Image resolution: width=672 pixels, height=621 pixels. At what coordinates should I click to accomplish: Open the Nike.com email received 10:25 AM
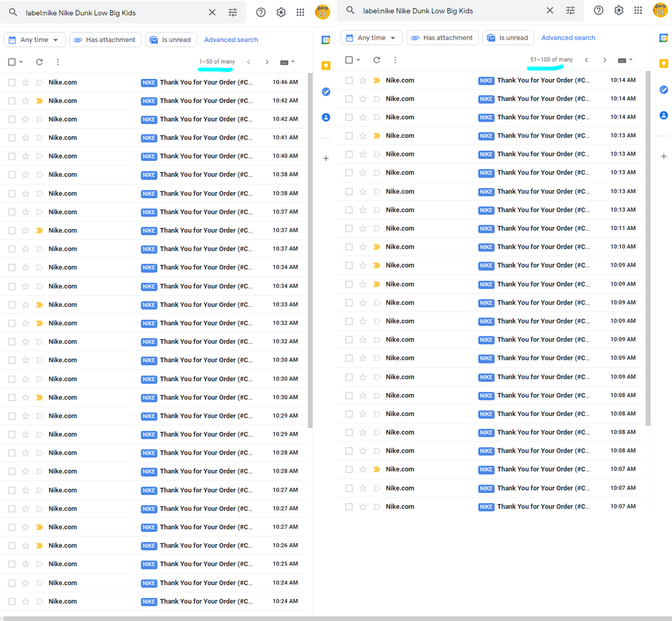click(x=153, y=564)
